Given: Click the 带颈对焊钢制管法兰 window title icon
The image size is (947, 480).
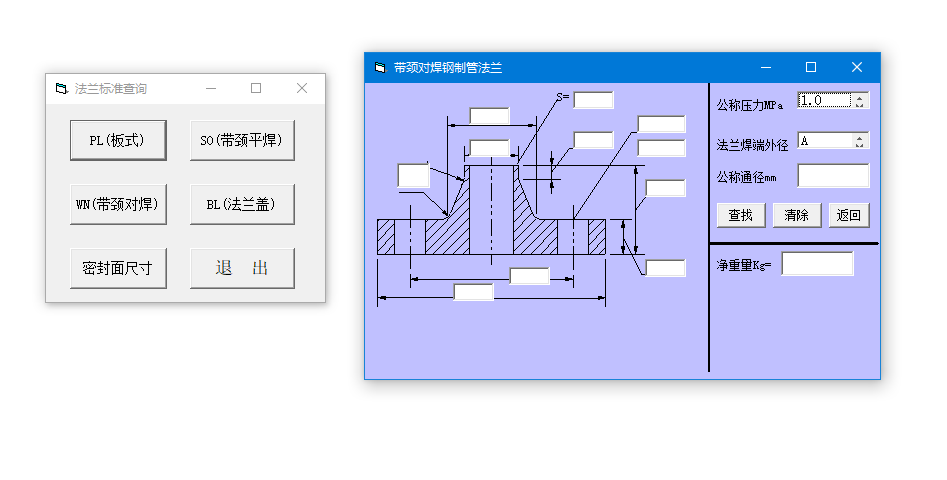Looking at the screenshot, I should pos(380,68).
